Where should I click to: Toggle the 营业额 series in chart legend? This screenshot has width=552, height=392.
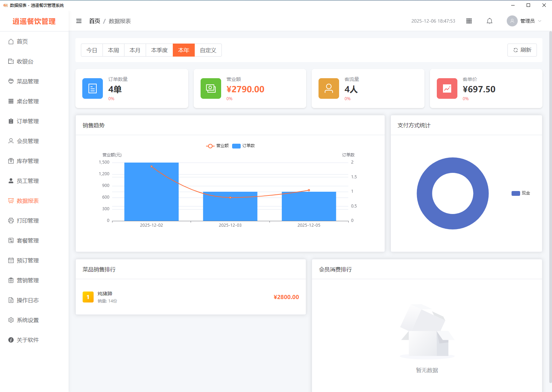pos(218,146)
